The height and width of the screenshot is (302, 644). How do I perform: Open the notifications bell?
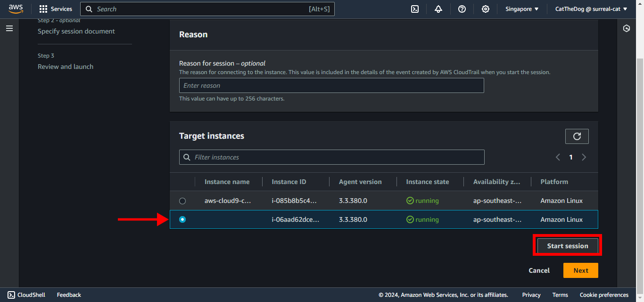tap(438, 9)
